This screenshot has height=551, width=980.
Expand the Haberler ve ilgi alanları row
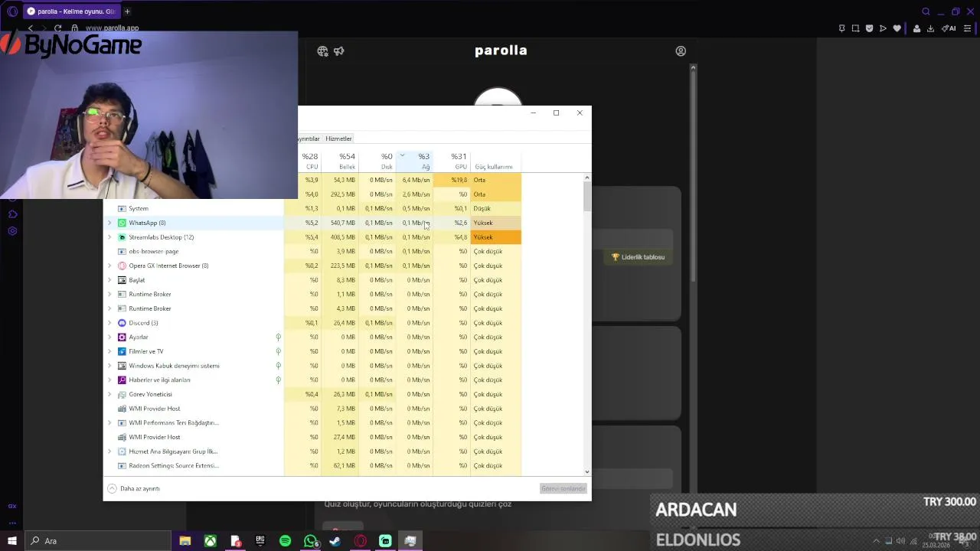point(109,380)
